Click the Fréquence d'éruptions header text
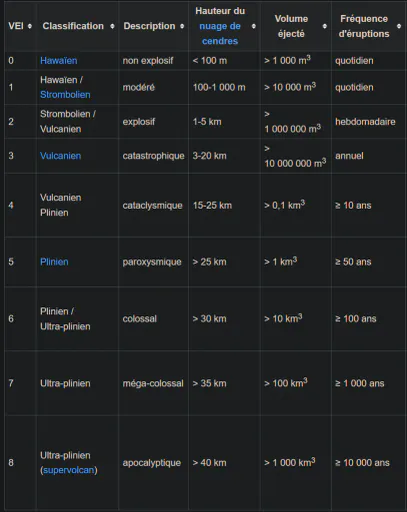 (x=364, y=26)
